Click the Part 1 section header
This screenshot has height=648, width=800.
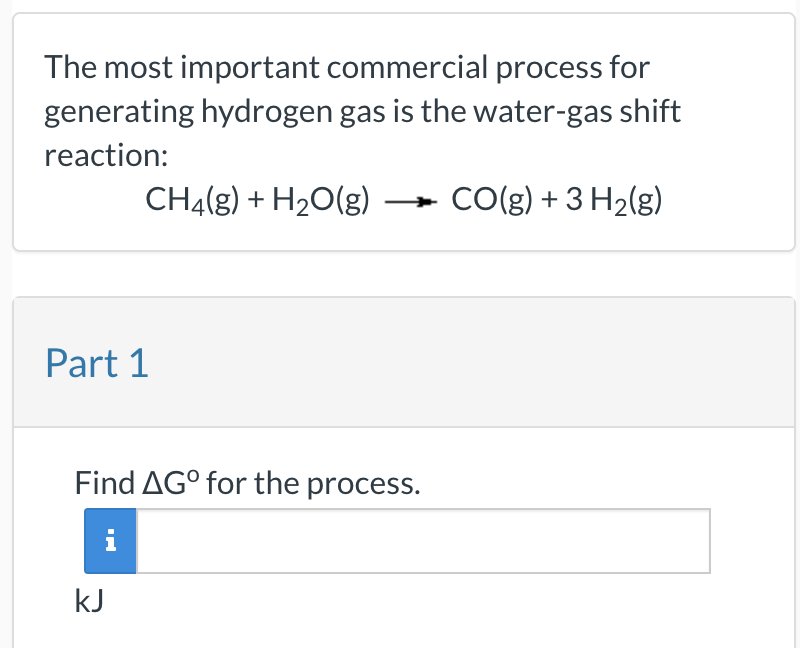[96, 363]
